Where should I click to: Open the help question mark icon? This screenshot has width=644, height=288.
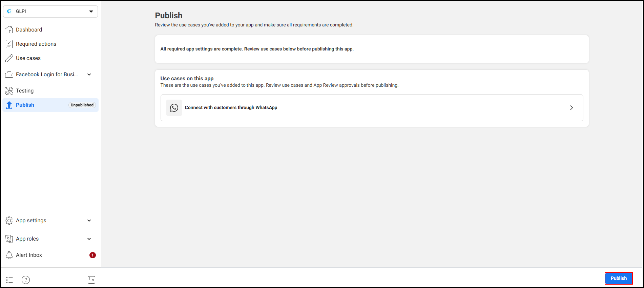point(26,280)
